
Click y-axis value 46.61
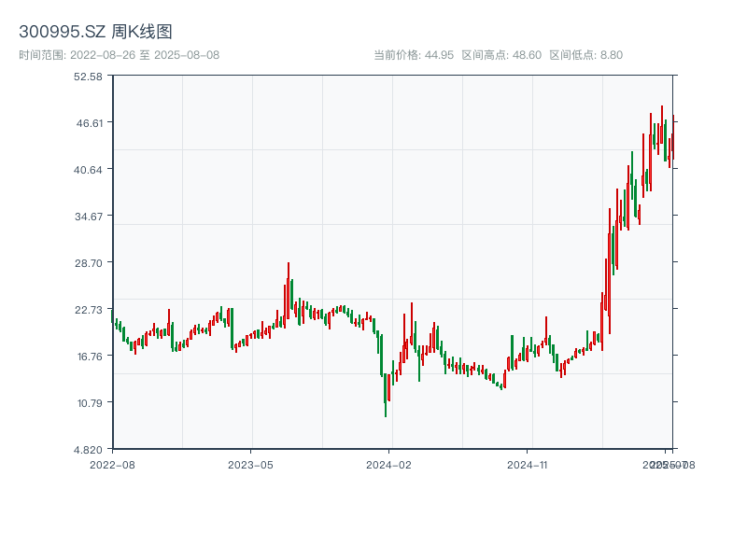90,123
